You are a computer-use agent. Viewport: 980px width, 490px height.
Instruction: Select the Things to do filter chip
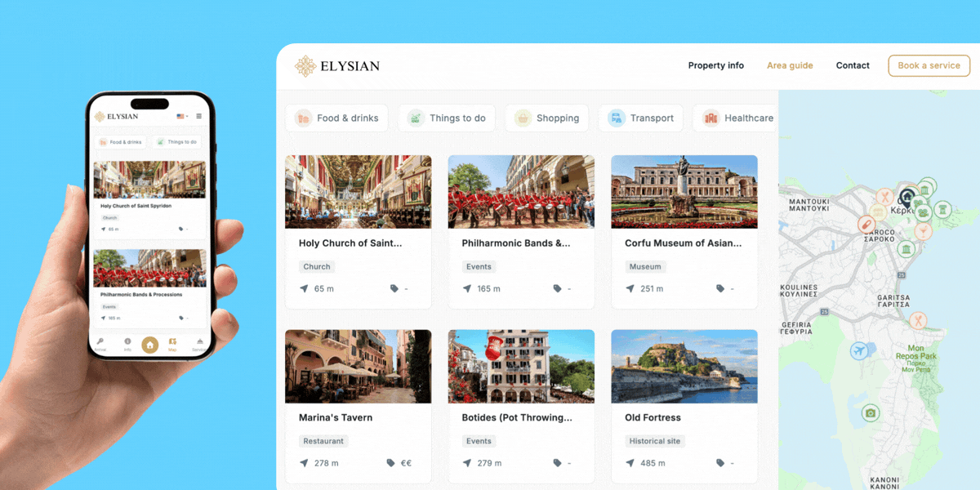pos(447,118)
